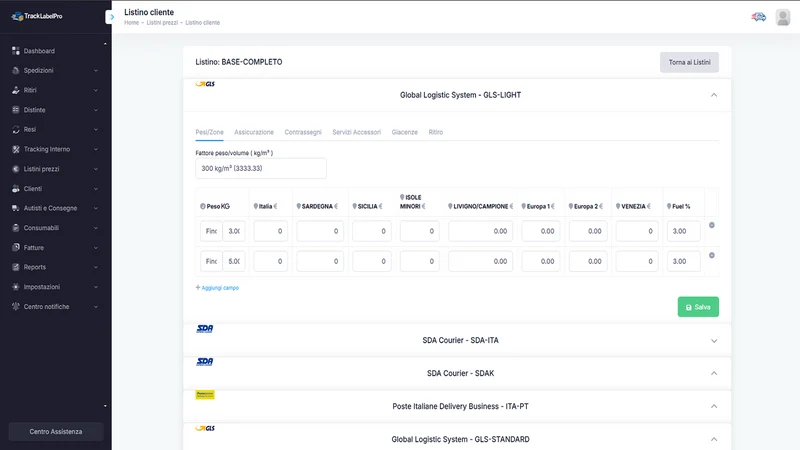Screen dimensions: 800x450
Task: Click the Tracking Interno icon
Action: click(16, 149)
